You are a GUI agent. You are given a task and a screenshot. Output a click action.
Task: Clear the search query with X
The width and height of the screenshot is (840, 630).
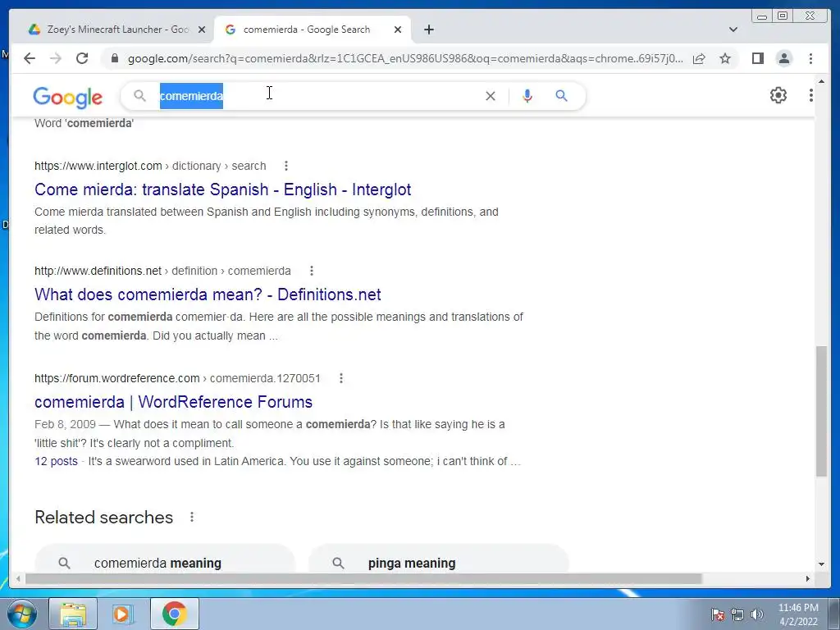[491, 96]
